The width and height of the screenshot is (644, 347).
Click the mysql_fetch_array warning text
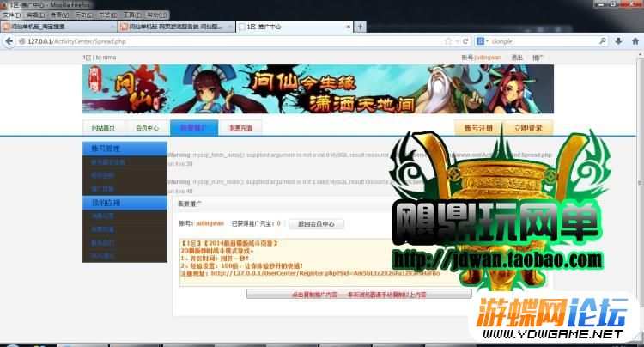[360, 160]
